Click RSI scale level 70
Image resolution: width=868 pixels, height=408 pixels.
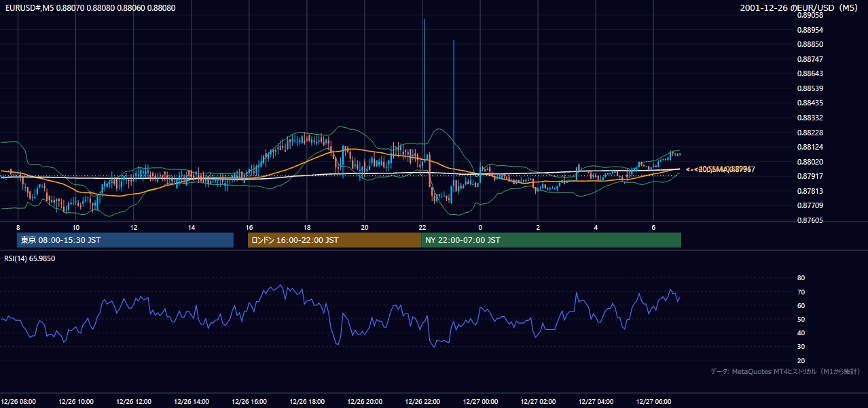coord(801,292)
